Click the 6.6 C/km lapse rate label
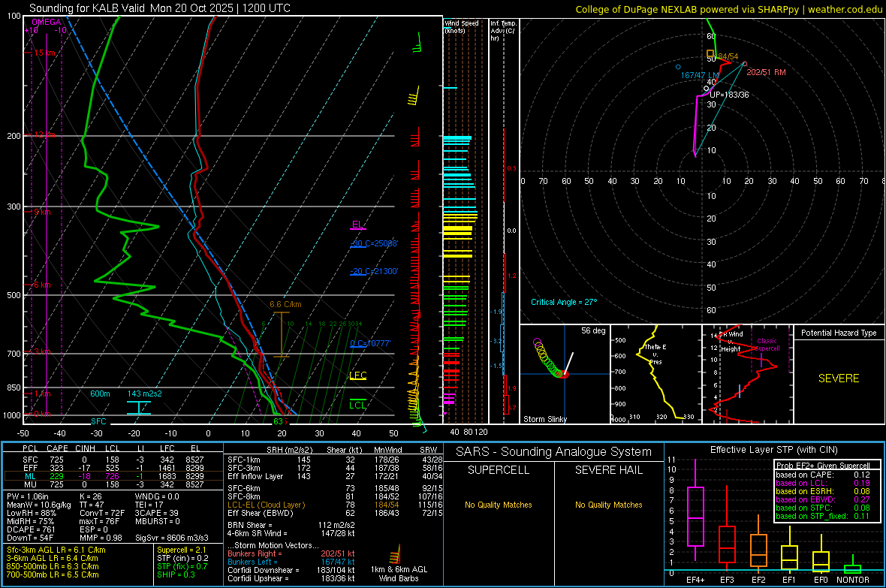 (285, 305)
